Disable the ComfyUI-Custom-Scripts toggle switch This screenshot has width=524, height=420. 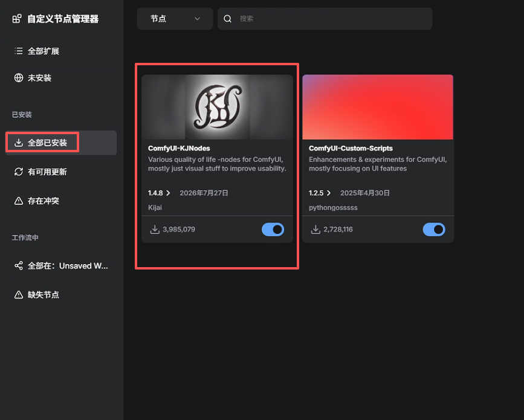(434, 230)
